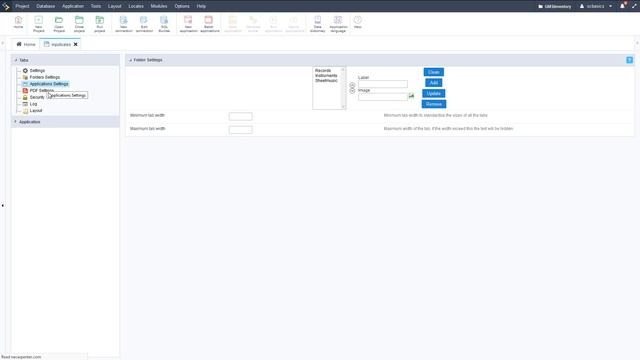Select Layout in the tree
This screenshot has width=640, height=360.
(36, 111)
